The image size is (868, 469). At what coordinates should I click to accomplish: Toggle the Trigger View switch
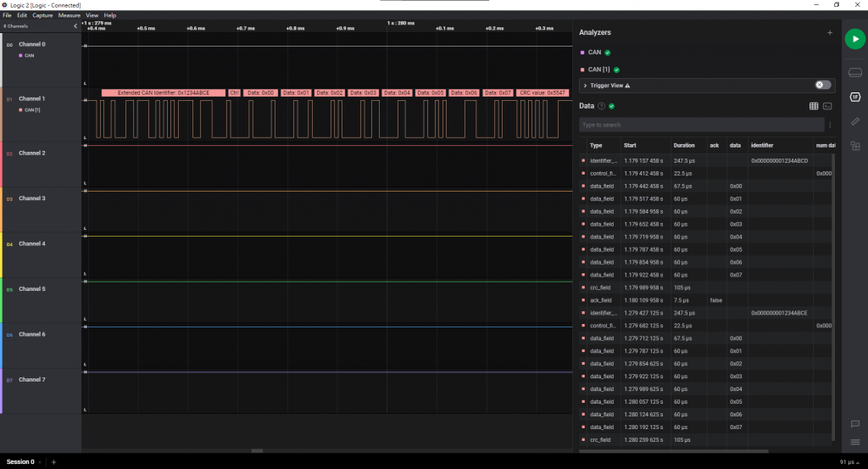pos(822,85)
